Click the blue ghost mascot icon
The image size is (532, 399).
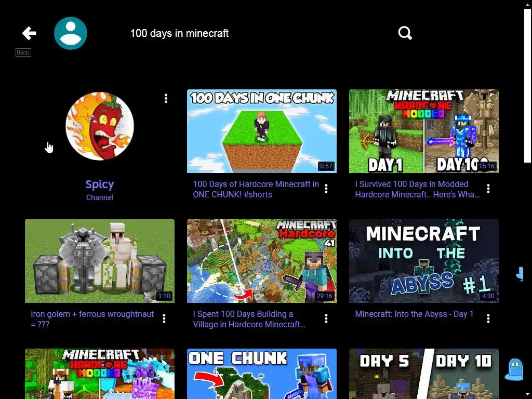click(514, 370)
